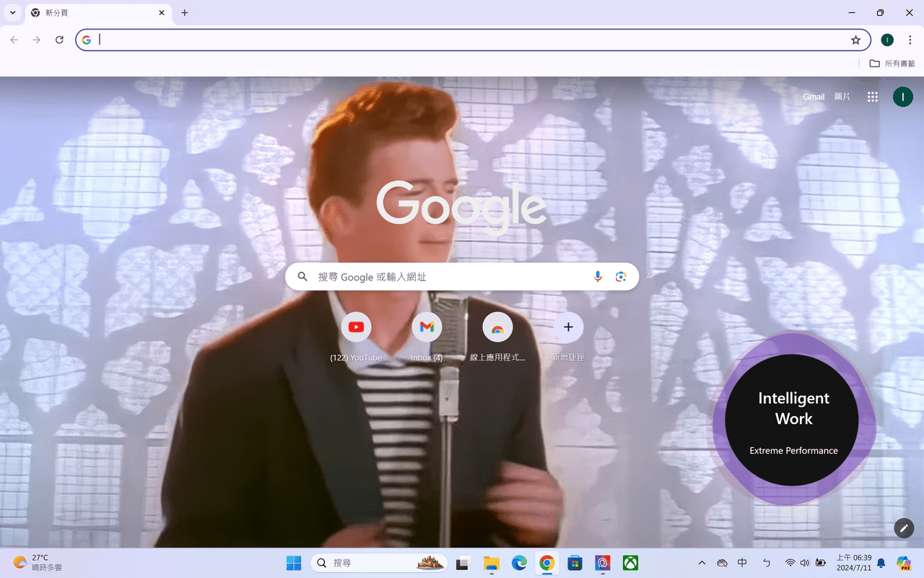Go back using the browser back arrow
Image resolution: width=924 pixels, height=578 pixels.
coord(14,40)
